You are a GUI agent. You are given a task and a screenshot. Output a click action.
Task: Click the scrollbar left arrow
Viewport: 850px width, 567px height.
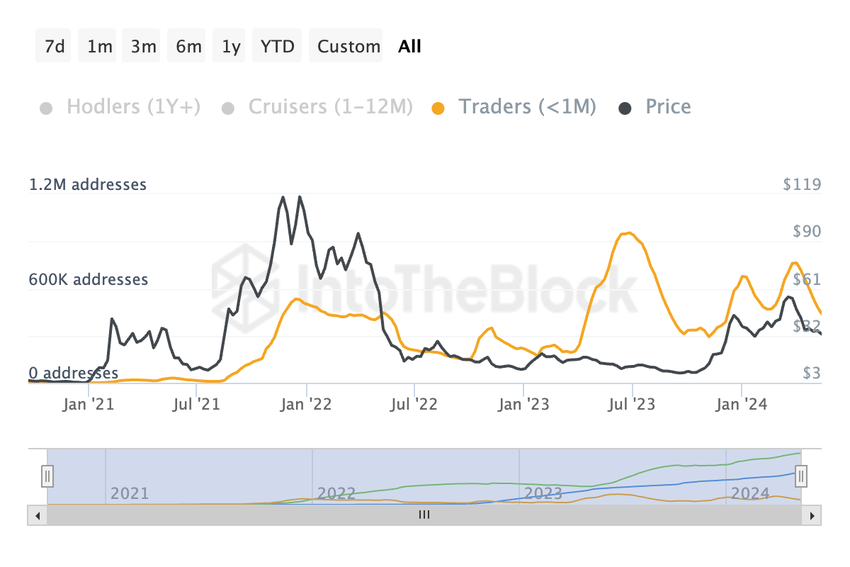tap(37, 516)
